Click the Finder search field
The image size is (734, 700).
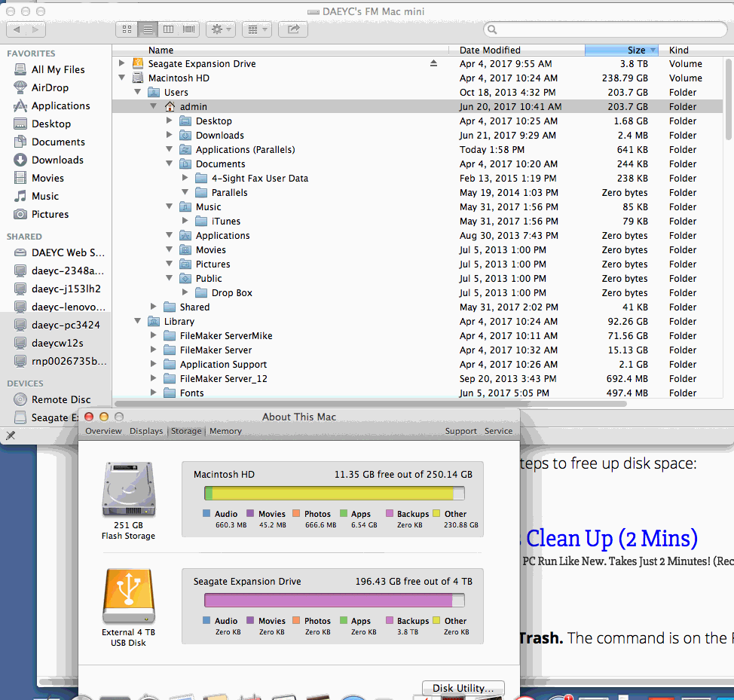[x=605, y=29]
